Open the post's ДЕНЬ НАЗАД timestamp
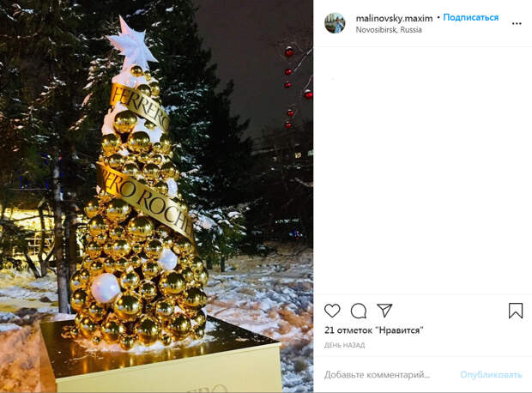The image size is (532, 393). [x=344, y=345]
